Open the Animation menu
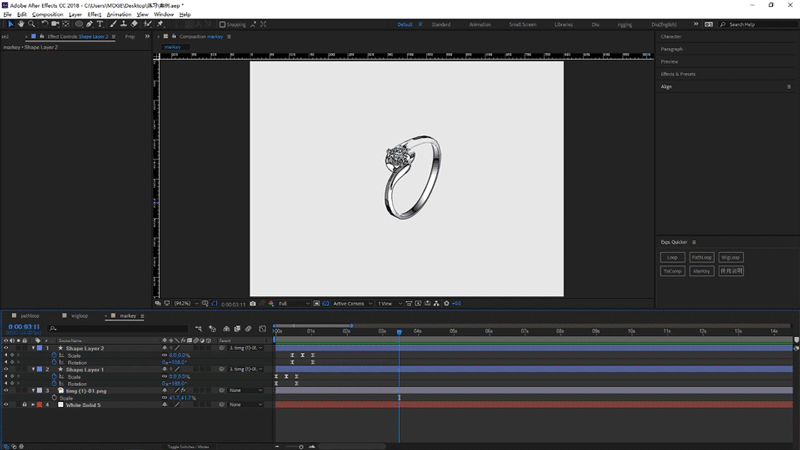This screenshot has height=450, width=800. click(119, 14)
